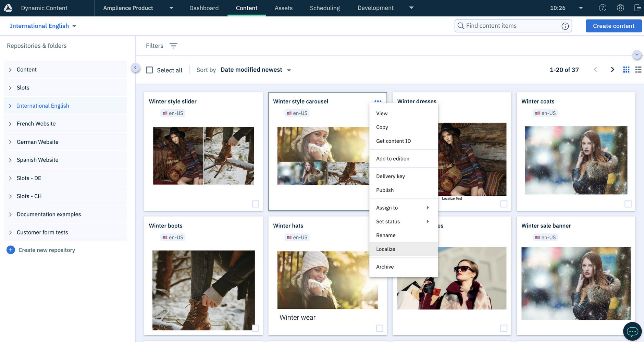Open the Assets tab
This screenshot has height=342, width=644.
(284, 8)
